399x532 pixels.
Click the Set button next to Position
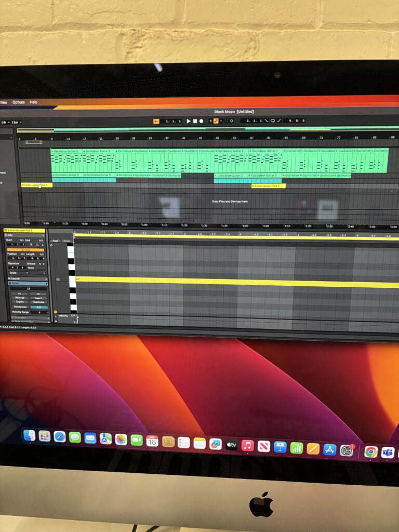(x=23, y=254)
